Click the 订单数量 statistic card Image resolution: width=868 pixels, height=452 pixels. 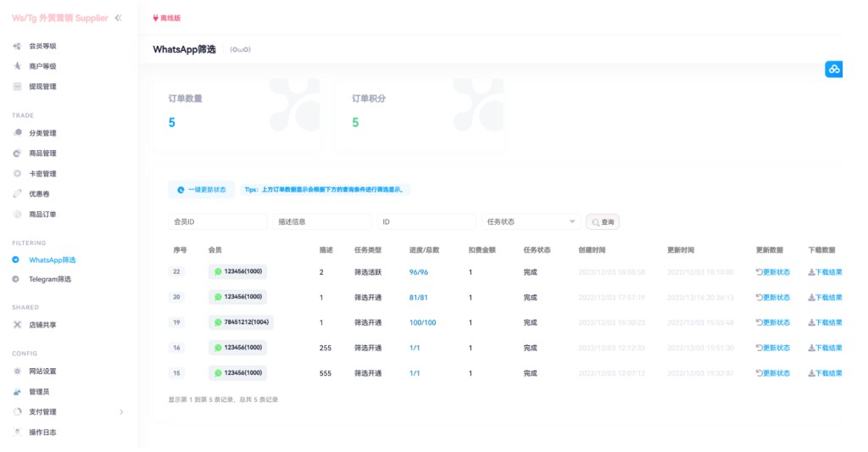pos(237,114)
